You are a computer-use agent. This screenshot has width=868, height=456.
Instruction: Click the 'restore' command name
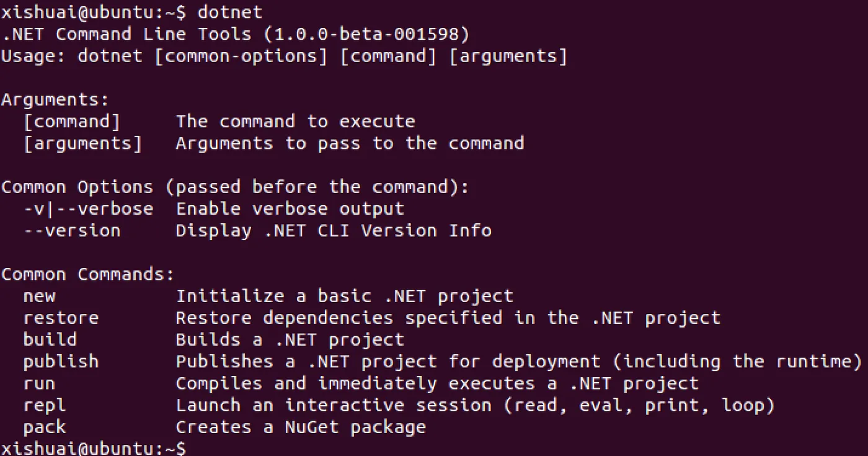click(61, 318)
